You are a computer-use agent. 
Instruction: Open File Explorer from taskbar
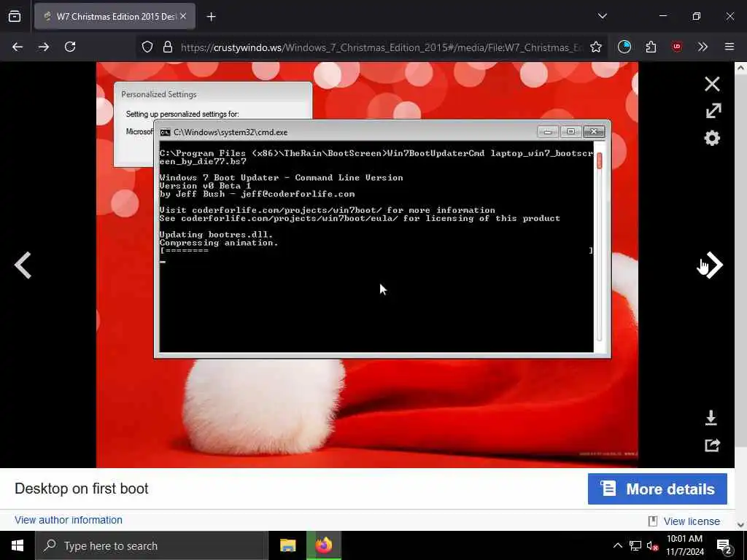pos(287,545)
